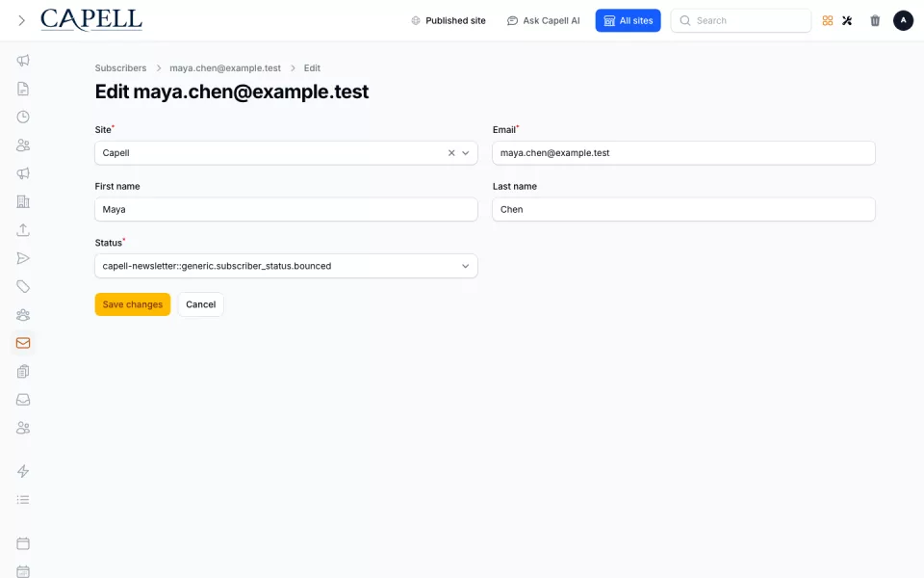Open Ask Capell AI
The width and height of the screenshot is (924, 578).
pyautogui.click(x=543, y=20)
